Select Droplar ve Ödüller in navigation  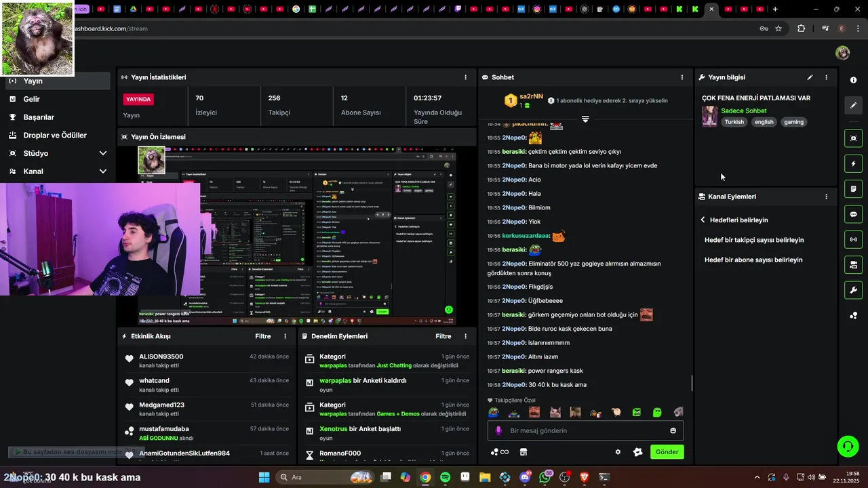(x=56, y=135)
